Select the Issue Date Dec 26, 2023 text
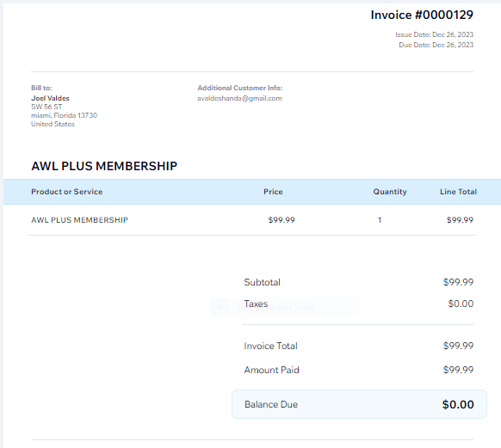This screenshot has height=448, width=501. point(434,34)
